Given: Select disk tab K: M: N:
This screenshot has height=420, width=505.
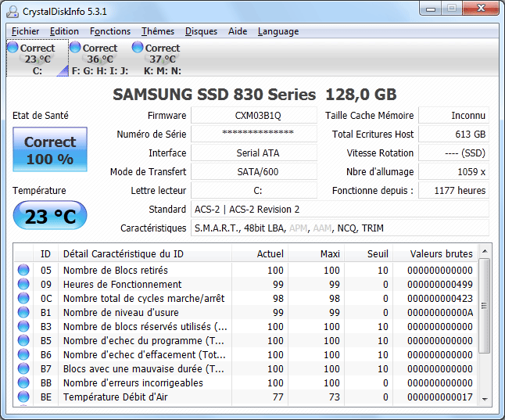Looking at the screenshot, I should click(x=163, y=58).
